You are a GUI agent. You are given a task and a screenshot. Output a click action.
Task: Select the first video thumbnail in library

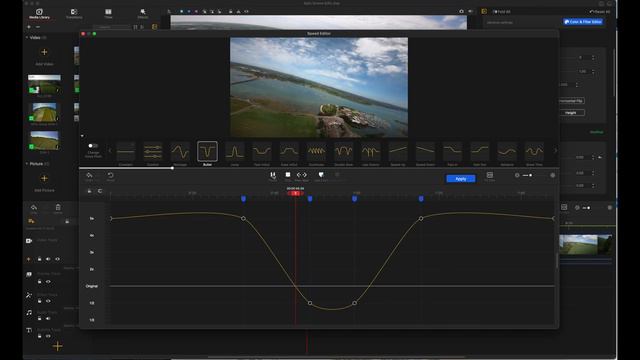pos(44,84)
